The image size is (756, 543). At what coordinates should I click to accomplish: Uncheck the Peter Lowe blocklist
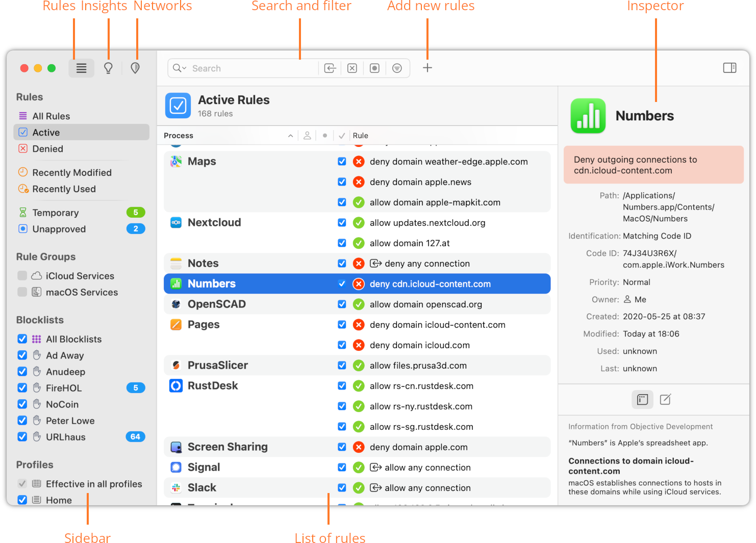(x=22, y=421)
